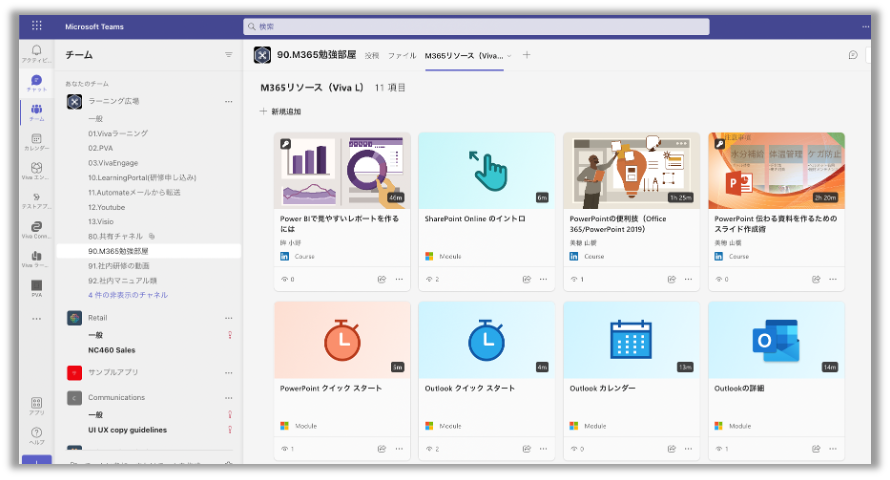The image size is (890, 480).
Task: Open the Power BI report course thumbnail
Action: pyautogui.click(x=342, y=171)
